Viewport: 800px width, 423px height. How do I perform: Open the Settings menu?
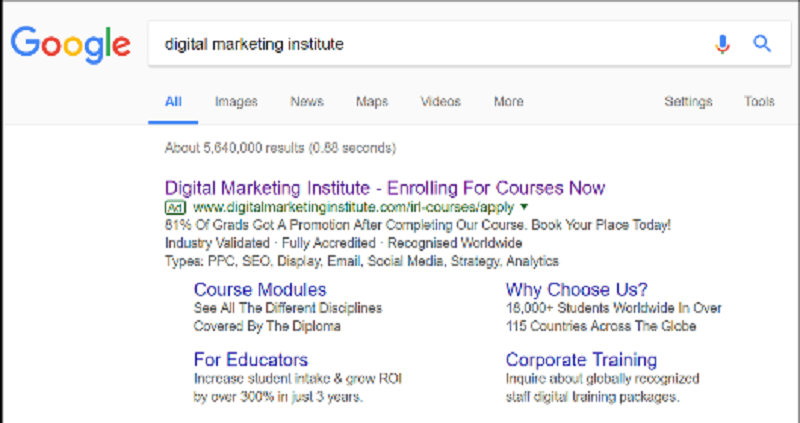coord(688,102)
